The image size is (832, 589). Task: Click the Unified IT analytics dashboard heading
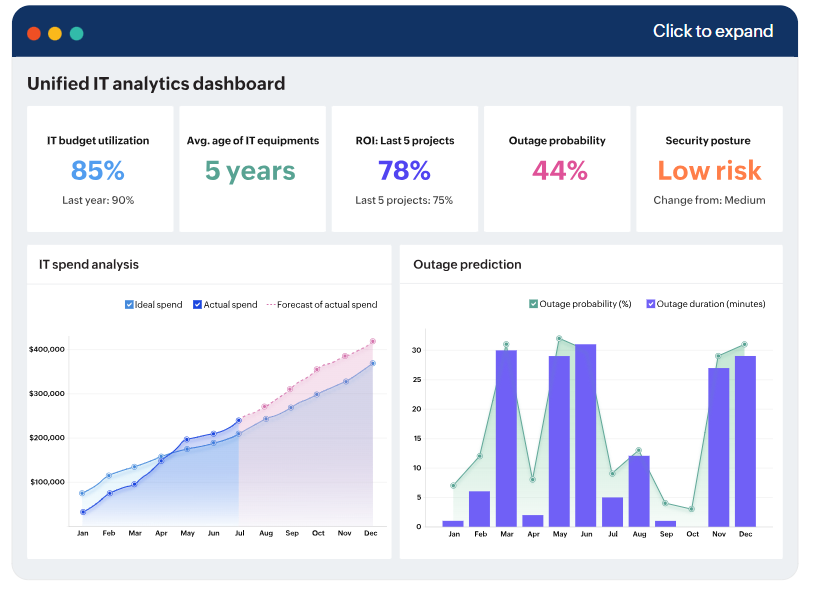(155, 84)
